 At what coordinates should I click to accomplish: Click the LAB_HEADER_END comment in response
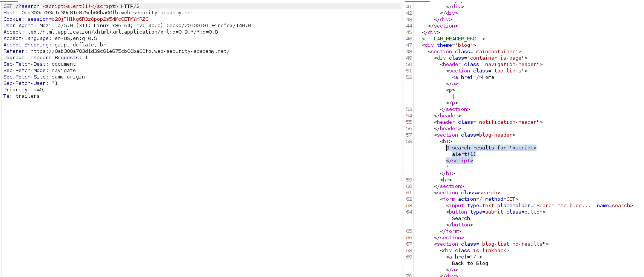click(x=453, y=38)
